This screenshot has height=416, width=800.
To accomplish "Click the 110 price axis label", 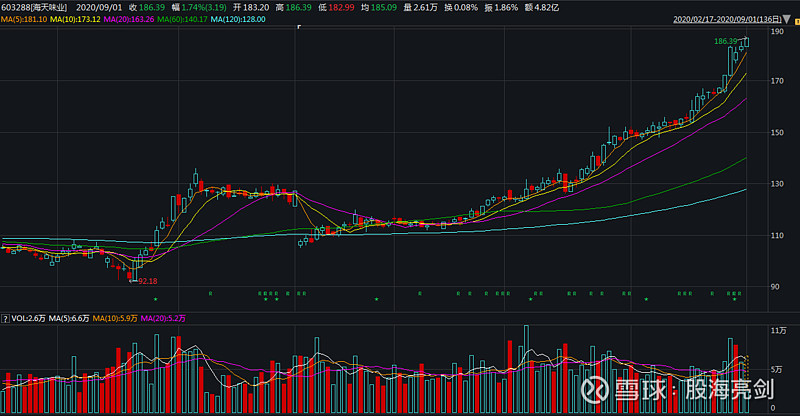I will (x=777, y=235).
